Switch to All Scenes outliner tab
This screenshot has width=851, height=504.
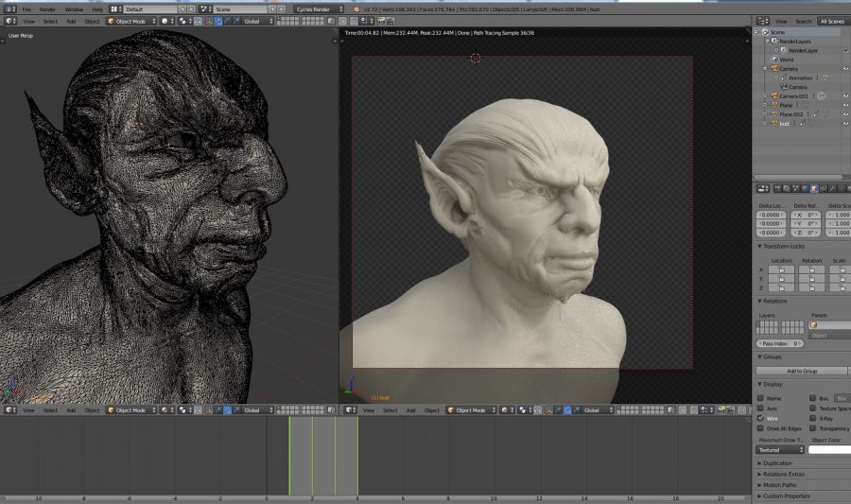(x=832, y=21)
